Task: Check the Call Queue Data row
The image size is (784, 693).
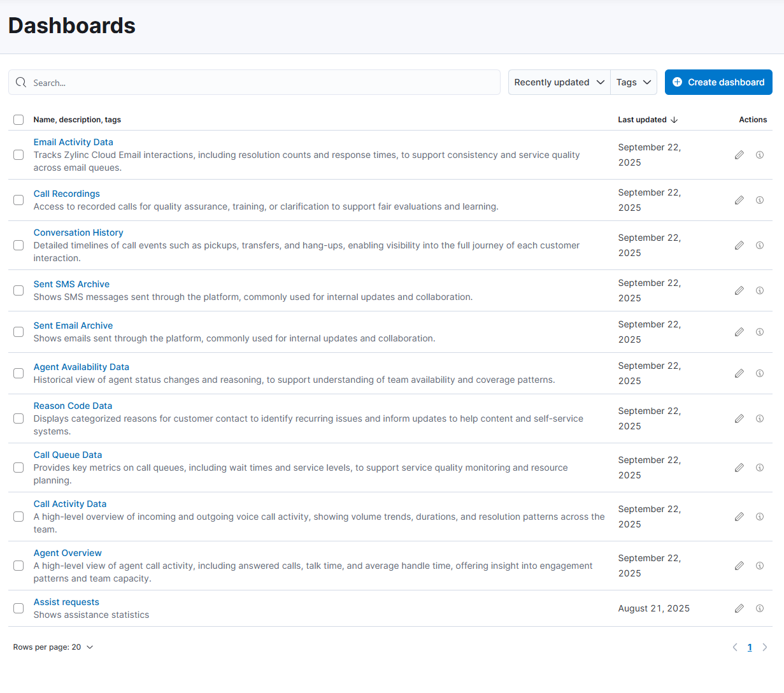Action: [x=18, y=468]
